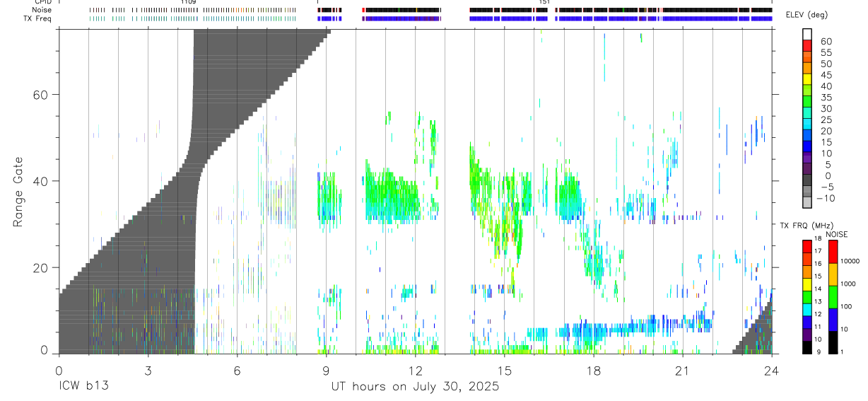Pick the orange 15–16 TX FRQ swatch
868x401 pixels.
pos(807,271)
